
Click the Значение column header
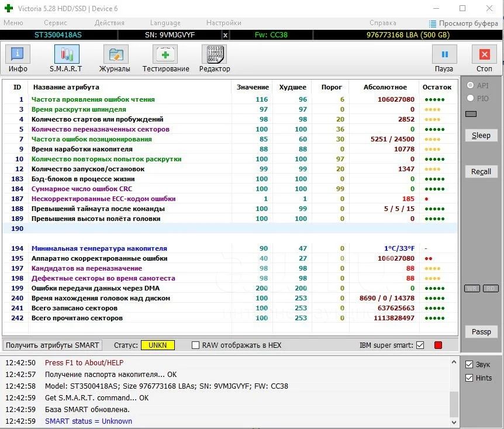coord(253,87)
